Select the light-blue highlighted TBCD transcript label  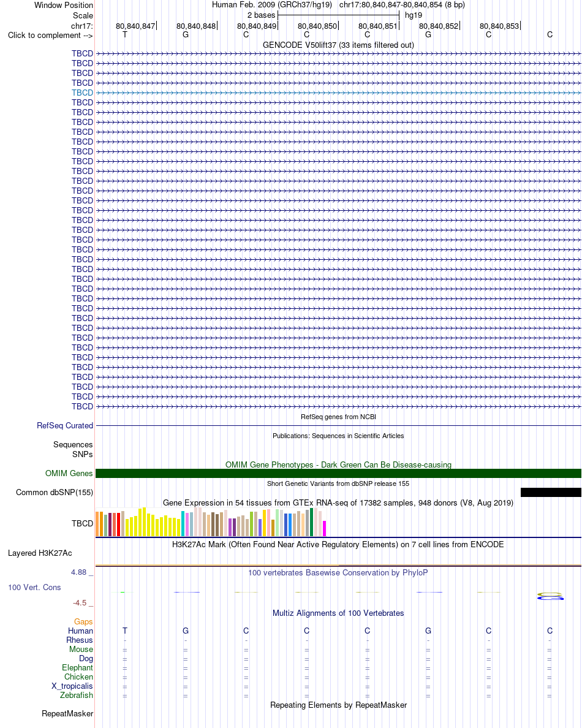pos(82,93)
